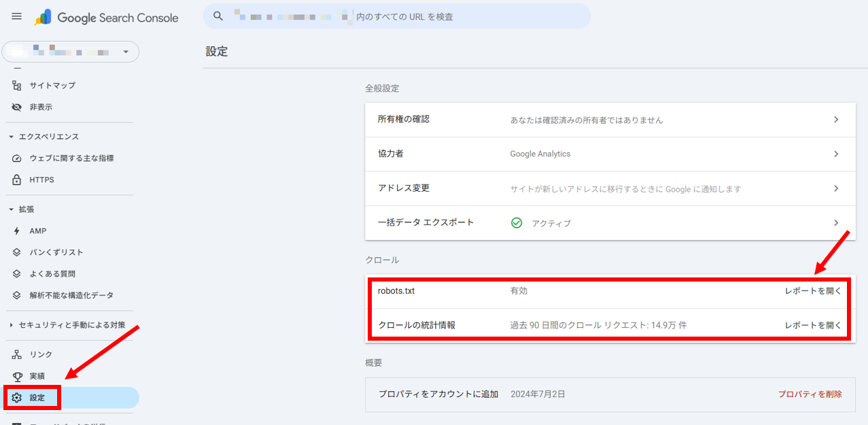Open ウェブに関する主な指標 report
Screen dimensions: 868x425
pos(71,158)
